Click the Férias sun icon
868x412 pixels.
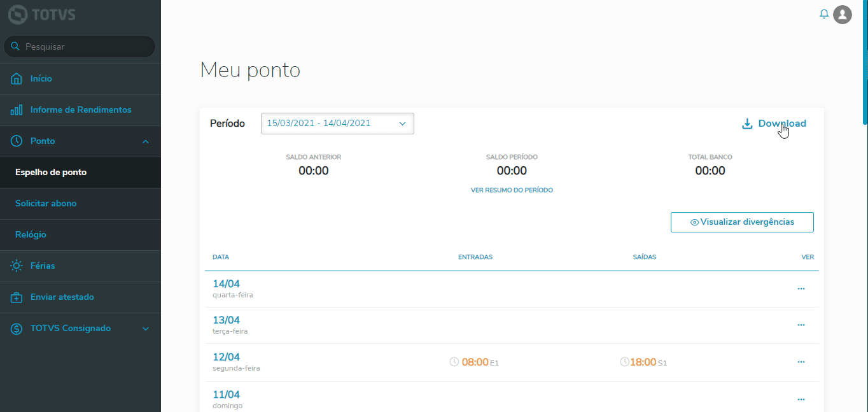[17, 266]
